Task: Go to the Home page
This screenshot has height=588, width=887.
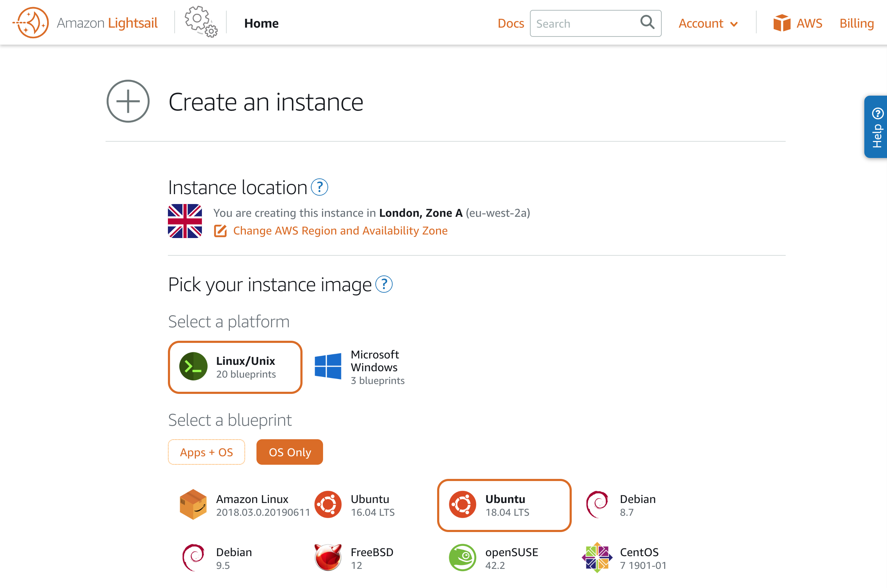Action: pyautogui.click(x=261, y=23)
